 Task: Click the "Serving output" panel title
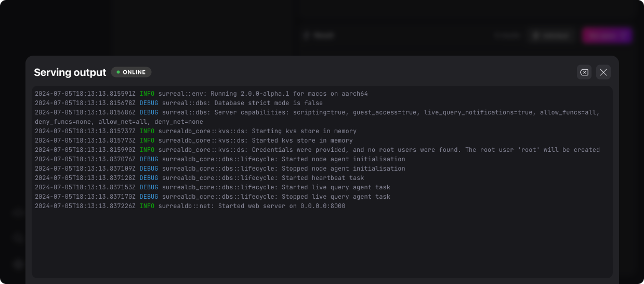tap(70, 72)
